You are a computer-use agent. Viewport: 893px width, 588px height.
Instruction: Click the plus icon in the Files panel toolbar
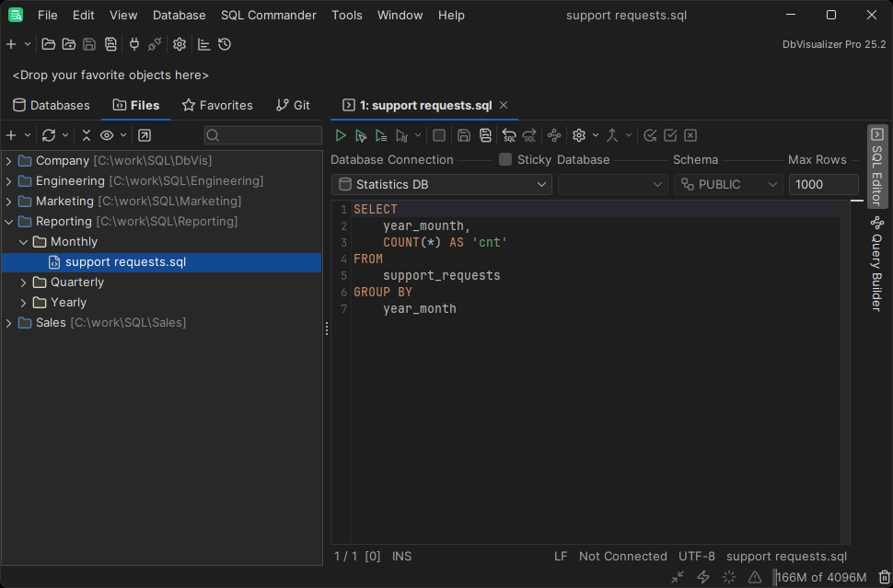(x=11, y=135)
